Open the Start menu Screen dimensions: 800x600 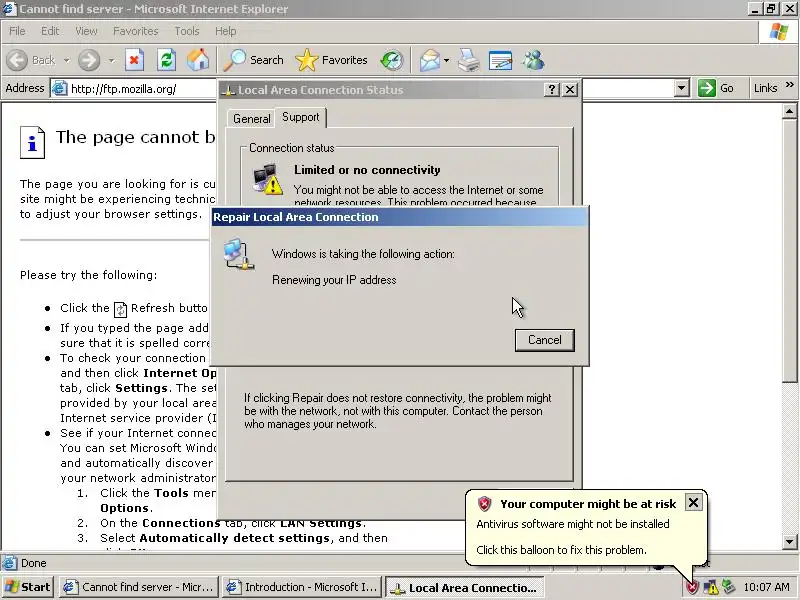(x=28, y=587)
